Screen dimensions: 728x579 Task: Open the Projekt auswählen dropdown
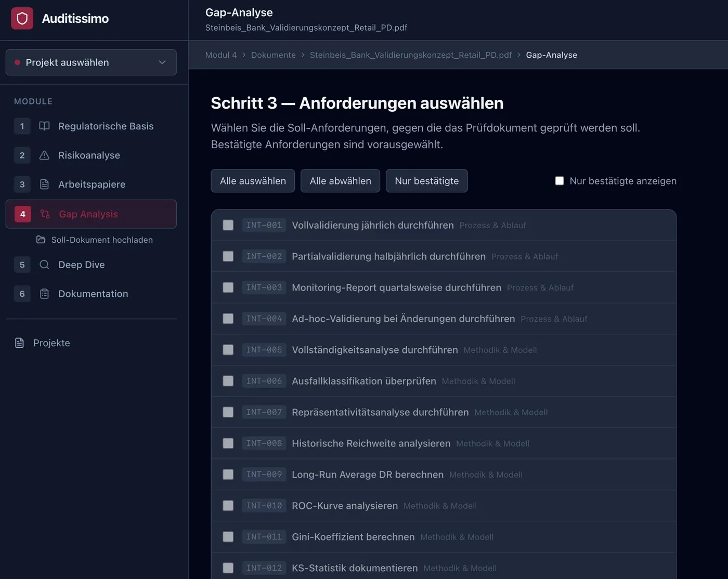coord(91,62)
